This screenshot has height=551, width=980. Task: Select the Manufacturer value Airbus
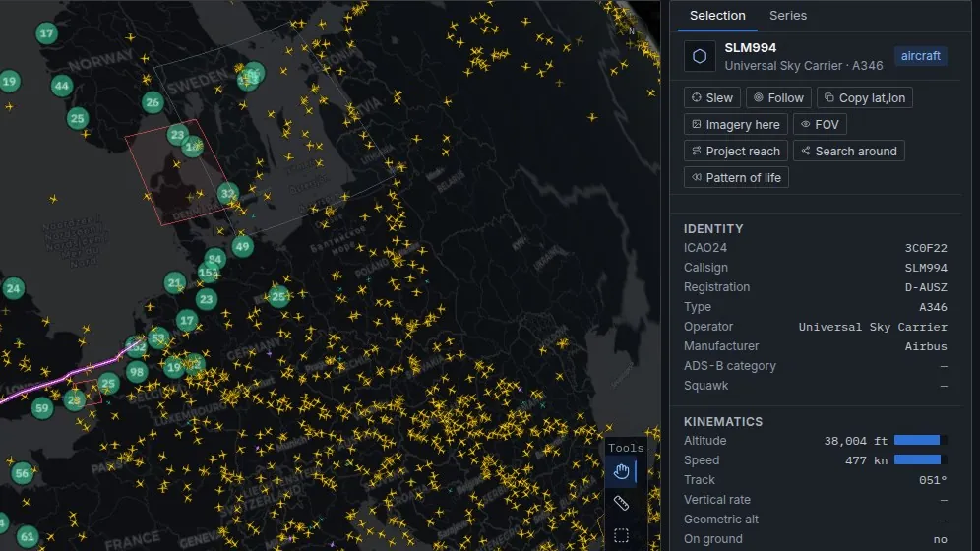click(x=926, y=346)
